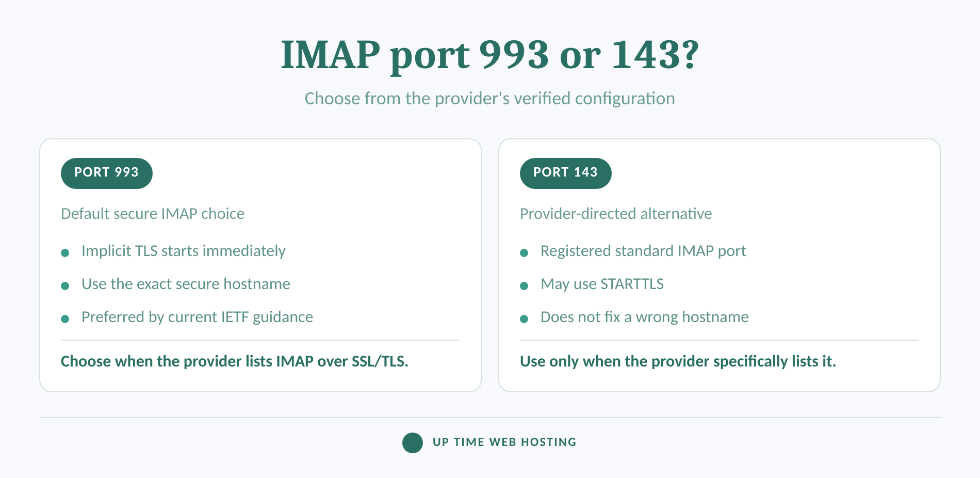Click the PORT 993 pill badge
980x478 pixels.
pos(107,173)
